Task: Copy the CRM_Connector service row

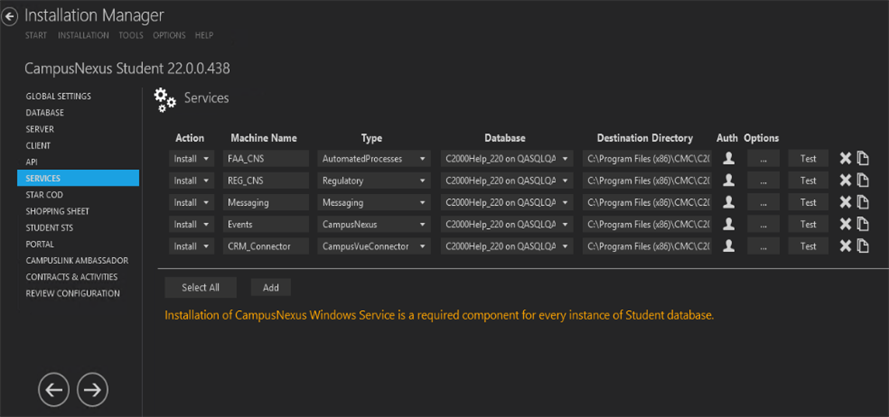Action: pyautogui.click(x=863, y=246)
